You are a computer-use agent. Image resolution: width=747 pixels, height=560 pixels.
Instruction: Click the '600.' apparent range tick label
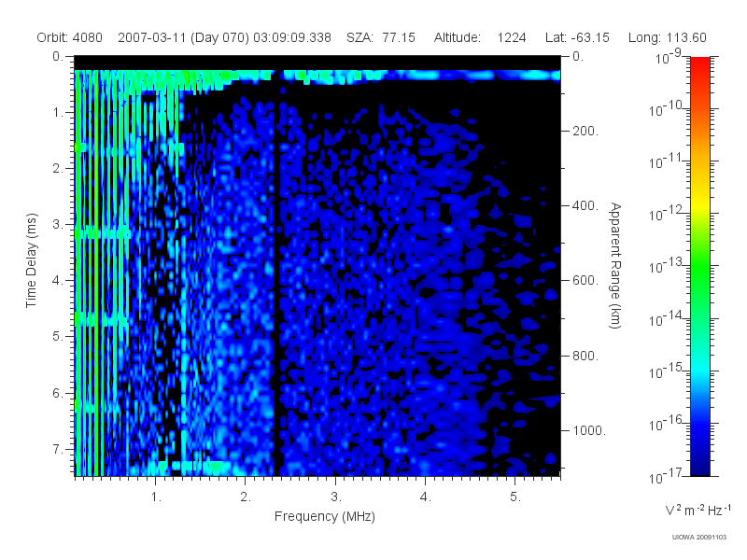pyautogui.click(x=585, y=281)
